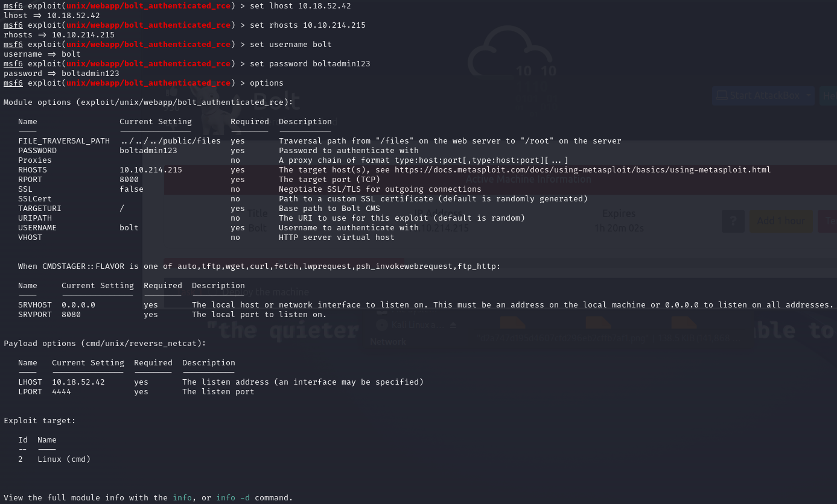Select the SRVHOST option name
Image resolution: width=837 pixels, height=504 pixels.
[x=35, y=305]
